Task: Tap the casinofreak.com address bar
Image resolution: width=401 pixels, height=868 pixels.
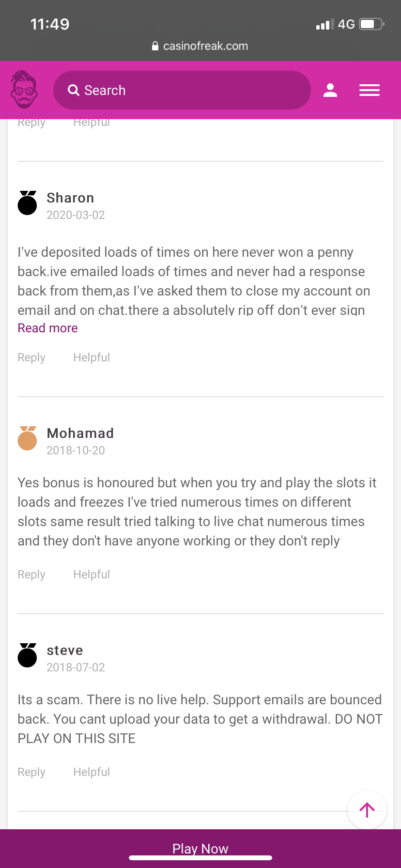Action: (200, 46)
